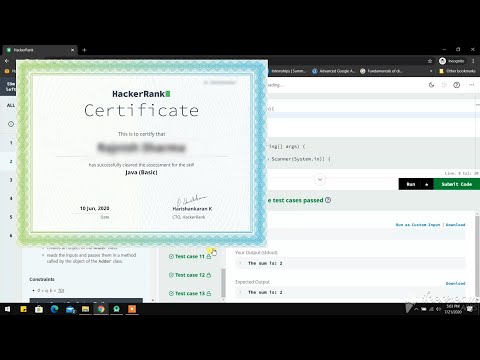Go to question 2 in sidebar
480x360 pixels.
coord(11,161)
